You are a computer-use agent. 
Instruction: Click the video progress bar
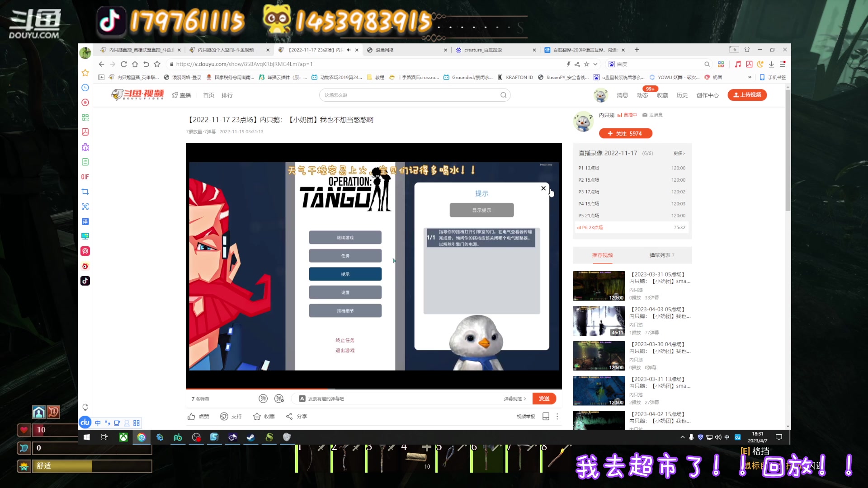pyautogui.click(x=374, y=389)
